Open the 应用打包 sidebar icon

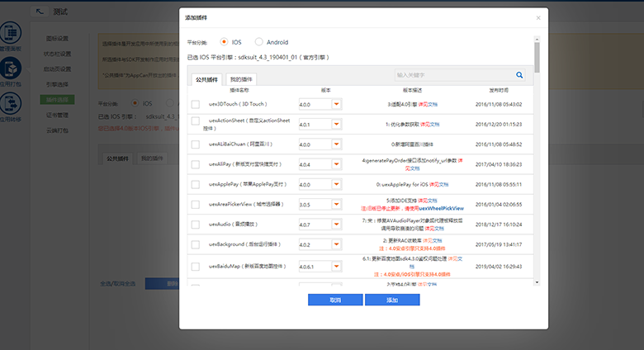[11, 68]
